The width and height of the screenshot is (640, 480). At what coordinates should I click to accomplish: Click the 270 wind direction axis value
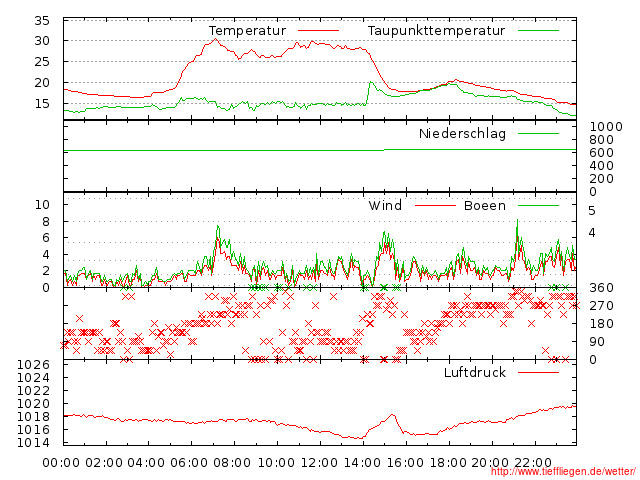click(x=601, y=306)
